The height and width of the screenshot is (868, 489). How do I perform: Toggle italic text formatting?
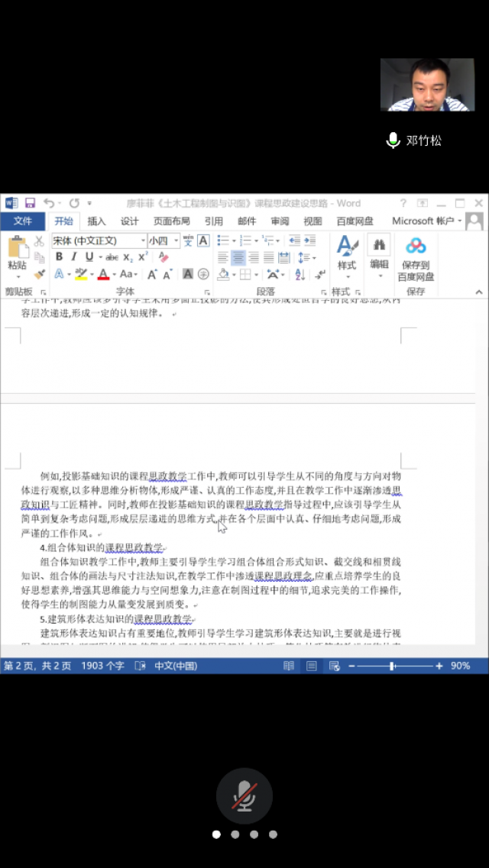(x=74, y=257)
